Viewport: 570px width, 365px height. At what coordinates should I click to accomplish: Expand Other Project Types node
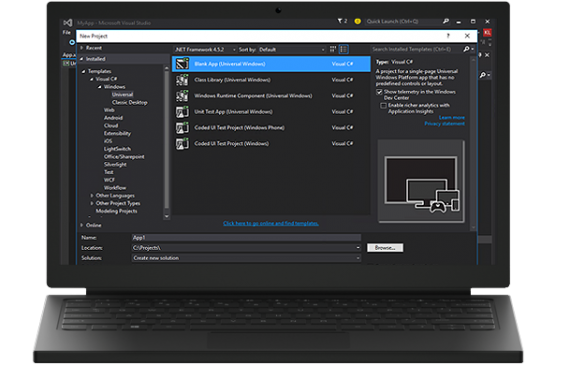(92, 203)
